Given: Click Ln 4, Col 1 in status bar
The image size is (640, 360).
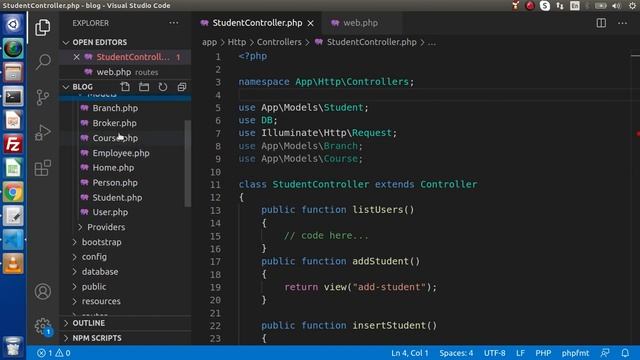Looking at the screenshot, I should tap(409, 353).
